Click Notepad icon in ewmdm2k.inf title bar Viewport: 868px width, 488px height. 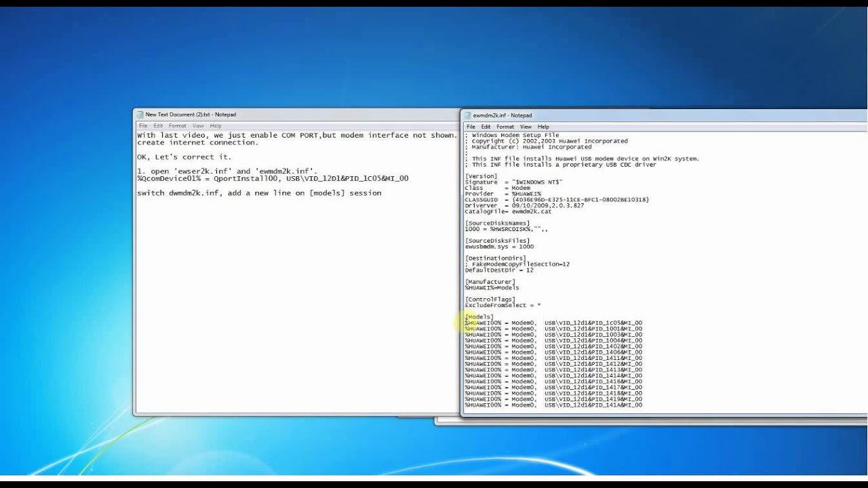(468, 115)
